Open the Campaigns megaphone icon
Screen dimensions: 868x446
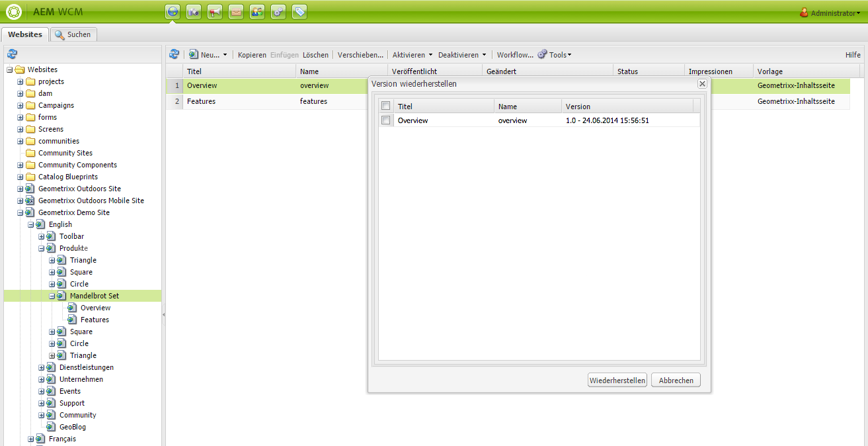pyautogui.click(x=215, y=11)
